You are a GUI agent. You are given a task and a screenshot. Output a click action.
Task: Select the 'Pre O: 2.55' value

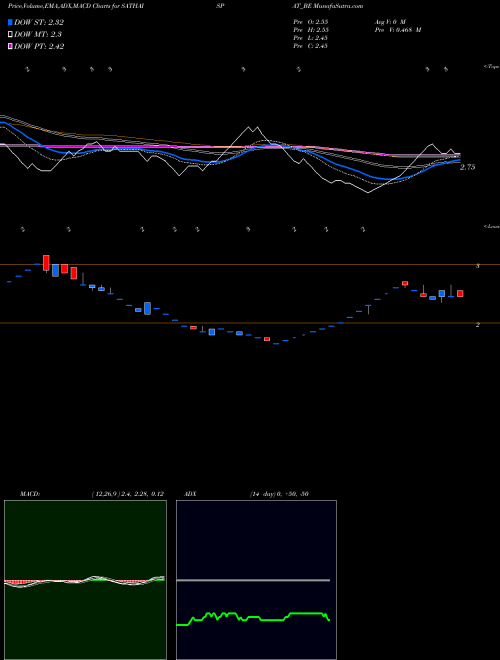click(x=311, y=21)
